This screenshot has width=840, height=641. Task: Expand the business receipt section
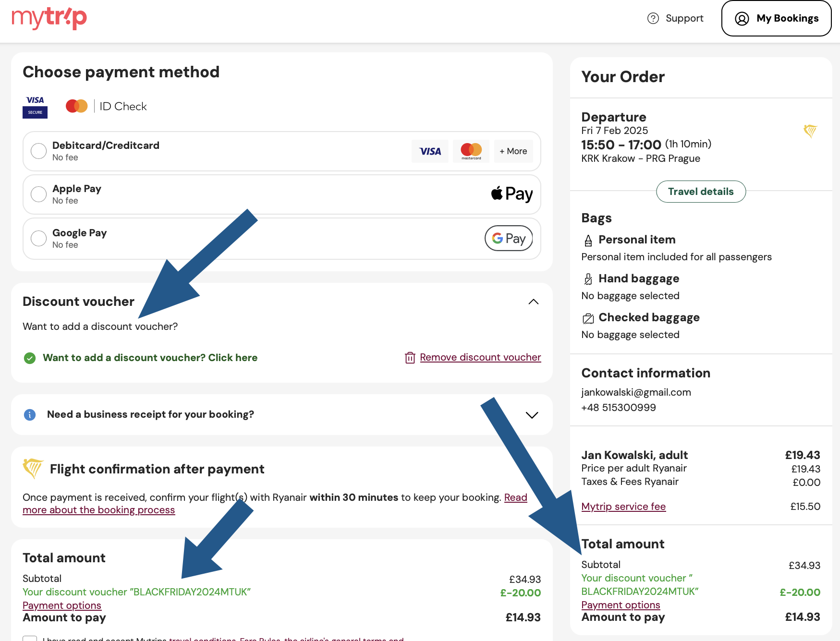[532, 415]
